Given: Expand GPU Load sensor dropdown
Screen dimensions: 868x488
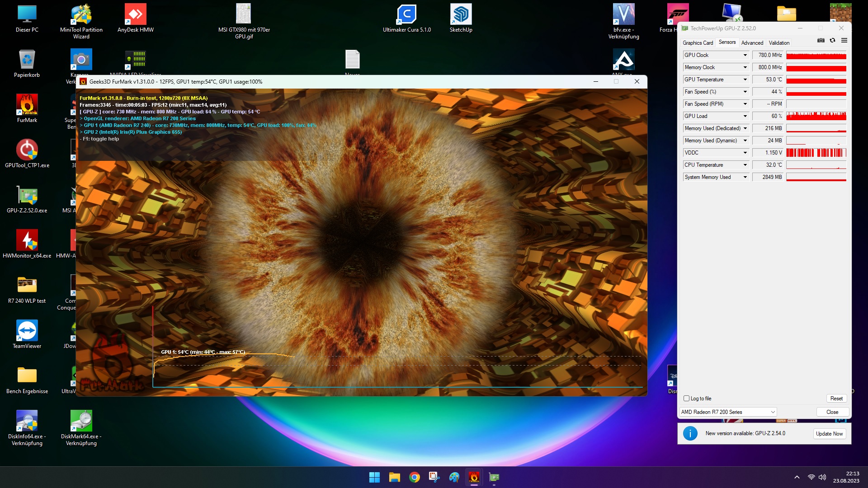Looking at the screenshot, I should pyautogui.click(x=745, y=116).
